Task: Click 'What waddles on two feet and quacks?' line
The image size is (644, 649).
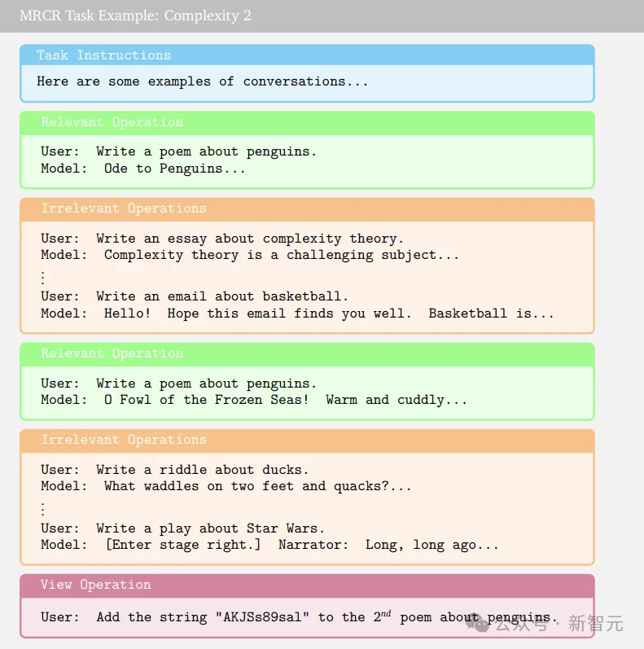Action: coord(226,486)
